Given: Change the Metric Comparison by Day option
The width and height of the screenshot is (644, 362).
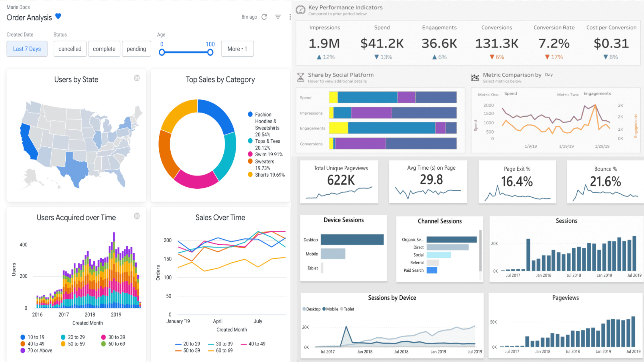Looking at the screenshot, I should point(549,75).
